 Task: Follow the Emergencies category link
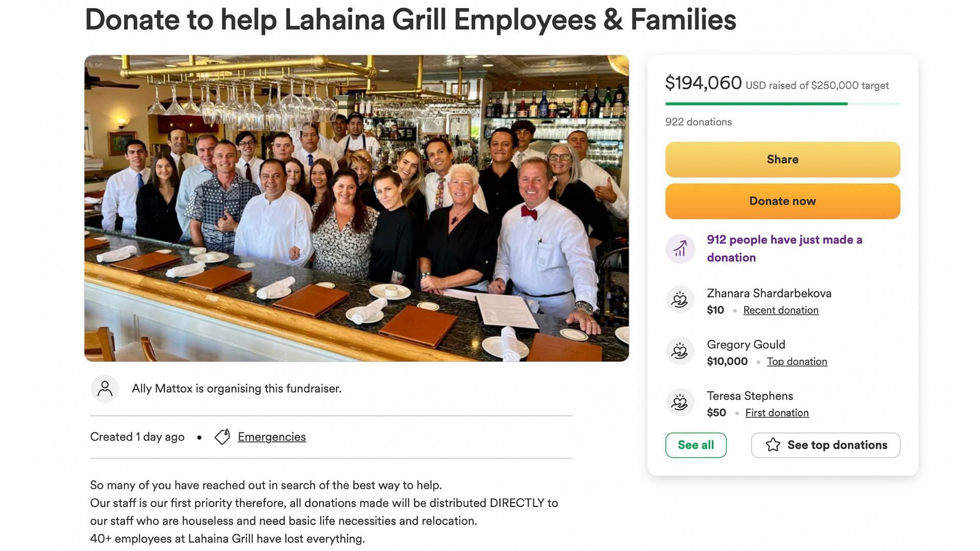(x=272, y=437)
